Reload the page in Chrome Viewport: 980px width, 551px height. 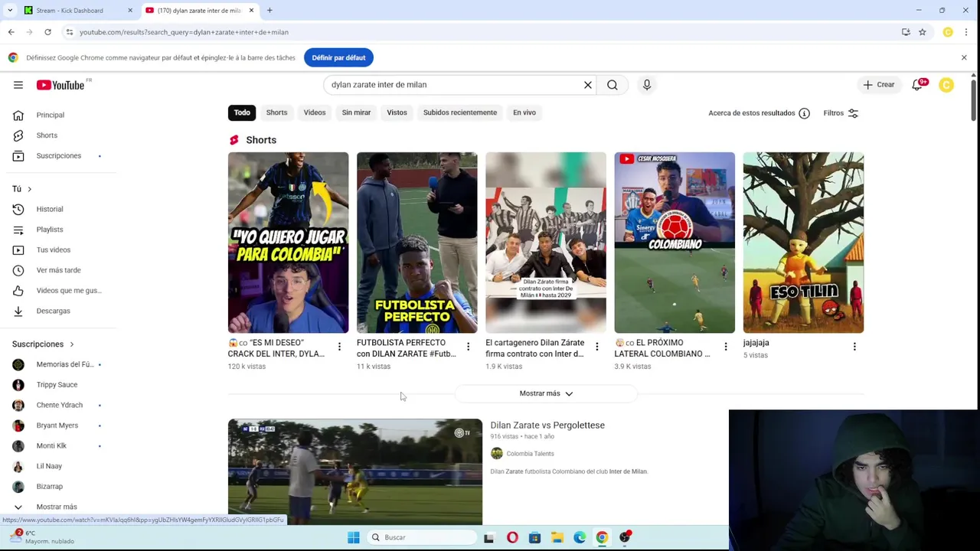click(x=47, y=32)
